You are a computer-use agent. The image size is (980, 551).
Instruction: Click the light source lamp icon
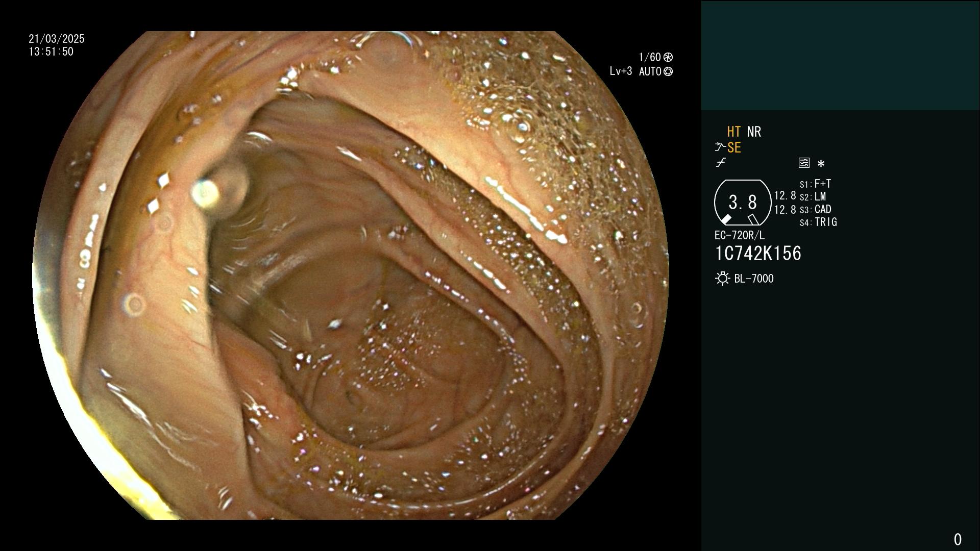(722, 279)
